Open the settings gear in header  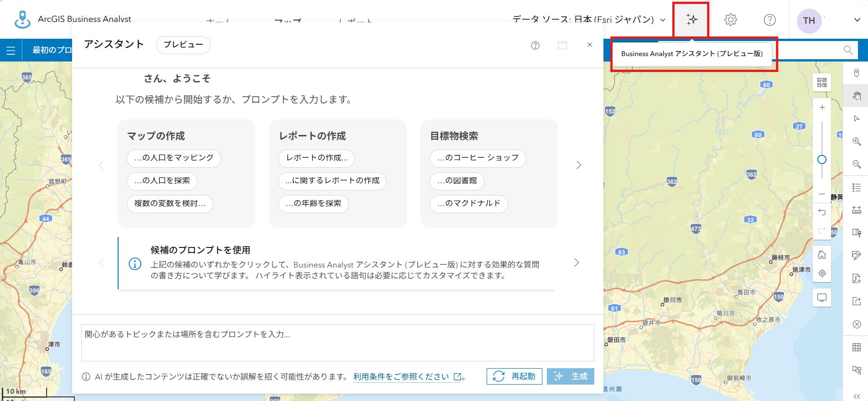(x=730, y=20)
